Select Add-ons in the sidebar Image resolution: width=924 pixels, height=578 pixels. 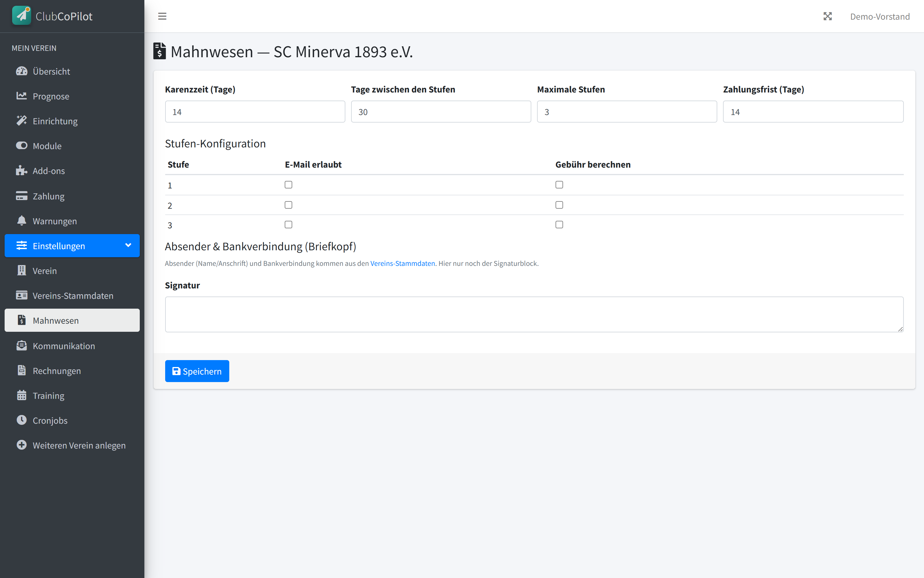pos(72,171)
